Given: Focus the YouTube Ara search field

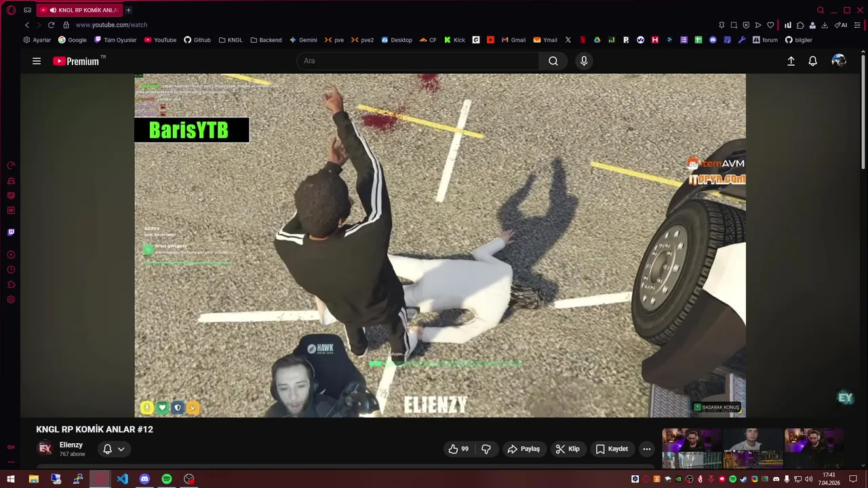Looking at the screenshot, I should (x=418, y=61).
